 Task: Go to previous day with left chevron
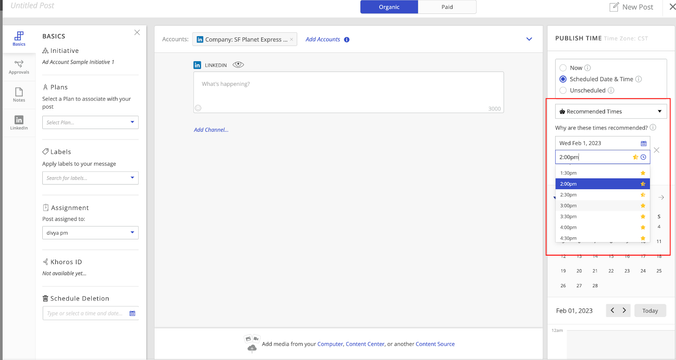point(612,310)
